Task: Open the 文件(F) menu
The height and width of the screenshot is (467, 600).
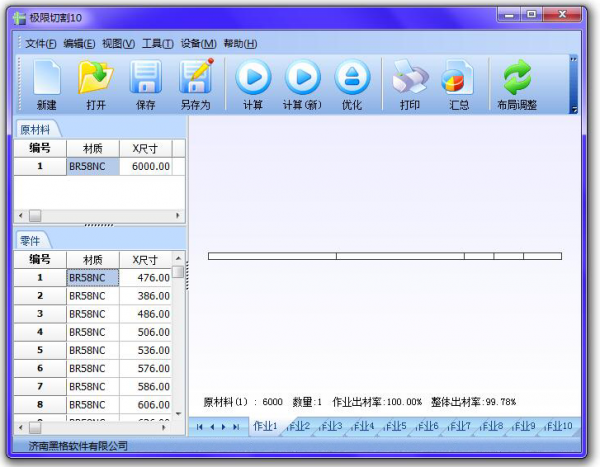Action: click(41, 44)
